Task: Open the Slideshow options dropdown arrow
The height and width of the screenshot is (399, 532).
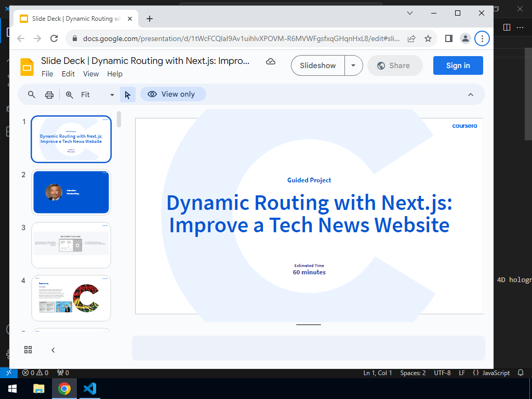Action: coord(353,65)
